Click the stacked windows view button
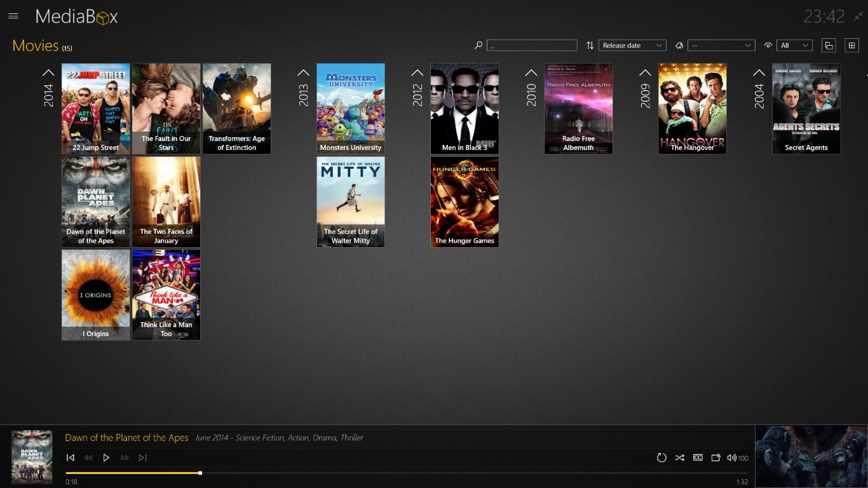This screenshot has height=488, width=868. click(829, 45)
